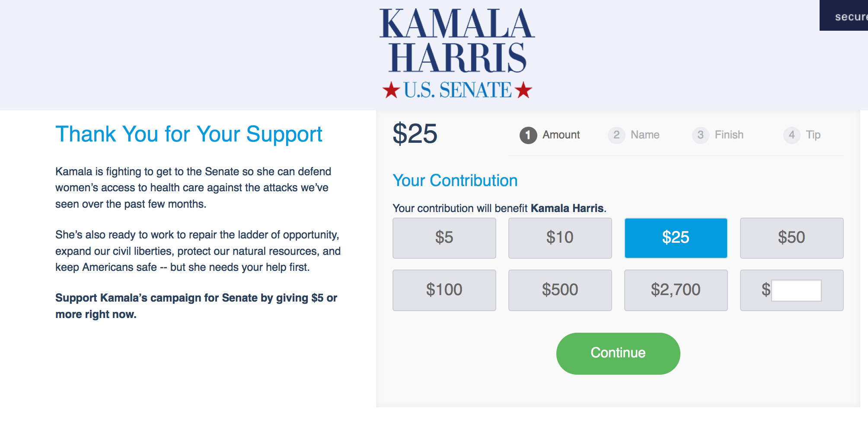The image size is (868, 437).
Task: Click the right red star in logo
Action: pos(523,90)
